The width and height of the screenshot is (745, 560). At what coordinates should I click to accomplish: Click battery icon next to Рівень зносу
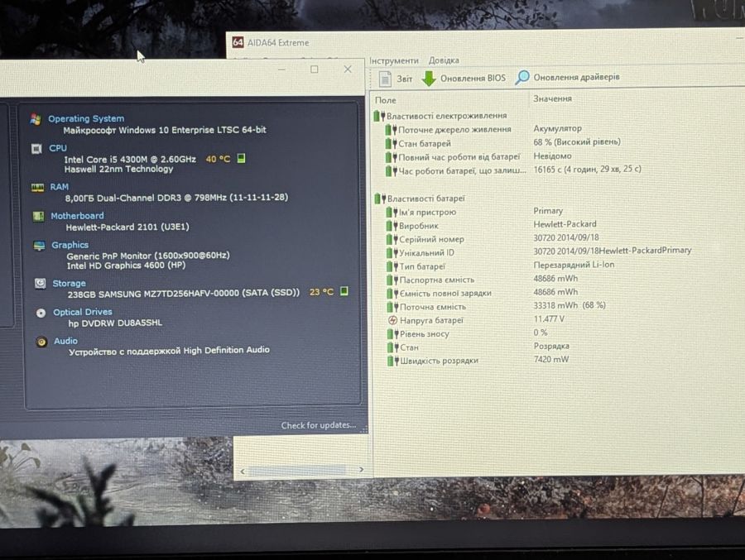point(392,334)
